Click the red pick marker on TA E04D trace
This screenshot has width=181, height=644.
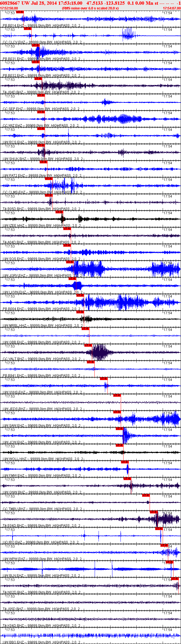pyautogui.click(x=154, y=512)
